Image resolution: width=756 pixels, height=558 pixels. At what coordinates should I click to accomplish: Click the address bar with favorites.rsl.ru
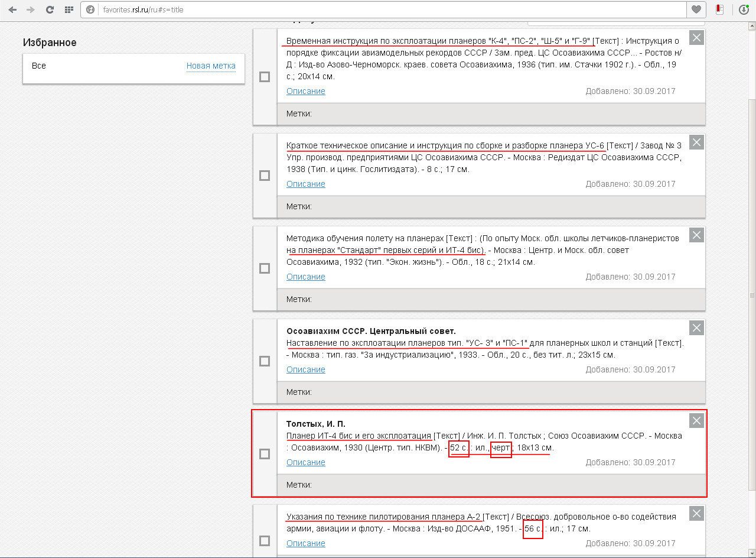(384, 9)
